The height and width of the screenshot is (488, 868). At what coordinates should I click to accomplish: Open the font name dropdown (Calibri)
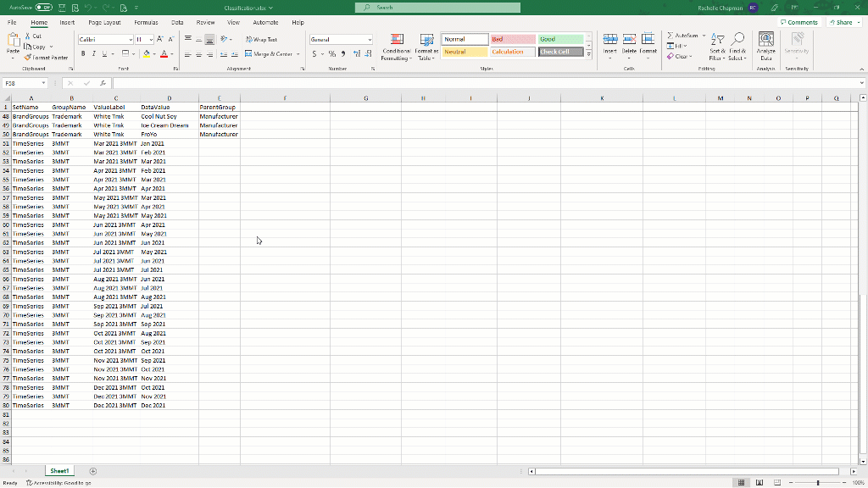[131, 40]
